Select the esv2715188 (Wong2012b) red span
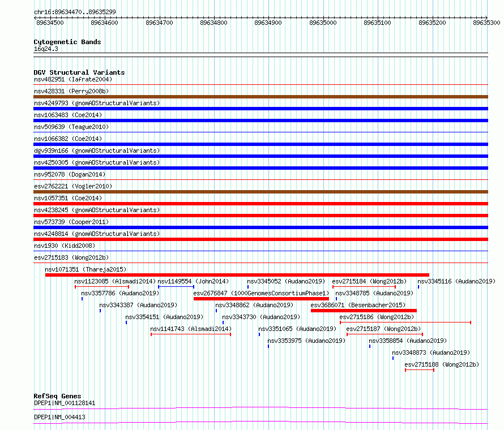The image size is (504, 430). [420, 370]
